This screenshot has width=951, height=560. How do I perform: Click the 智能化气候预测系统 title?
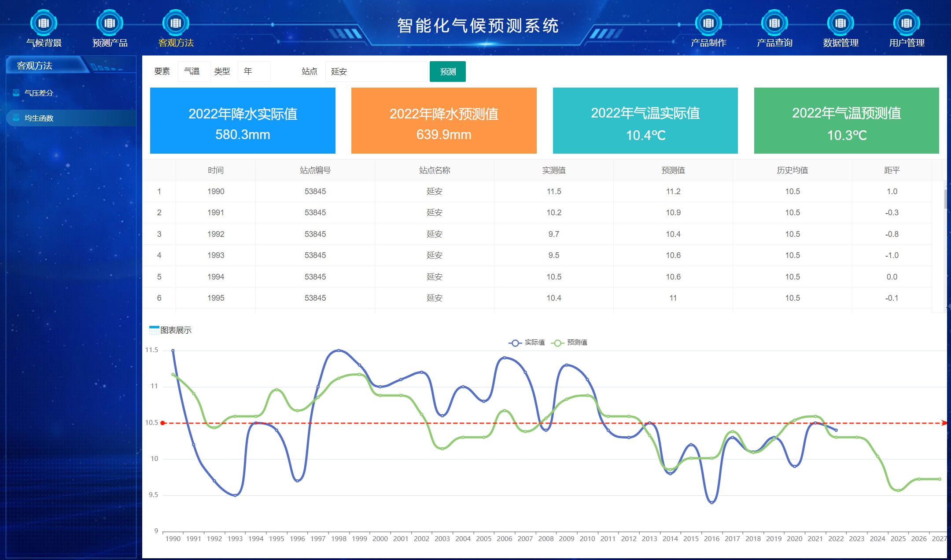click(x=478, y=26)
